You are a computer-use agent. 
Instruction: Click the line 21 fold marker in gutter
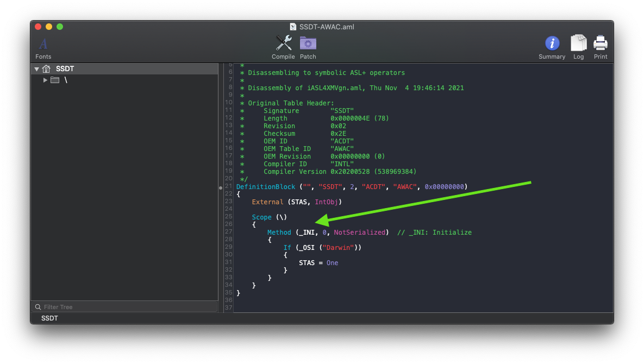(221, 187)
